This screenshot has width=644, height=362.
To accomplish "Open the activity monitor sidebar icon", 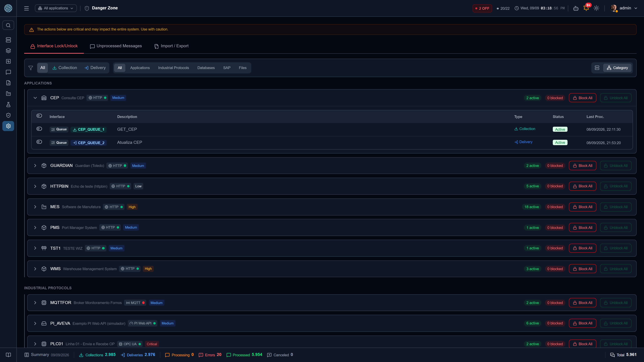I will (8, 62).
